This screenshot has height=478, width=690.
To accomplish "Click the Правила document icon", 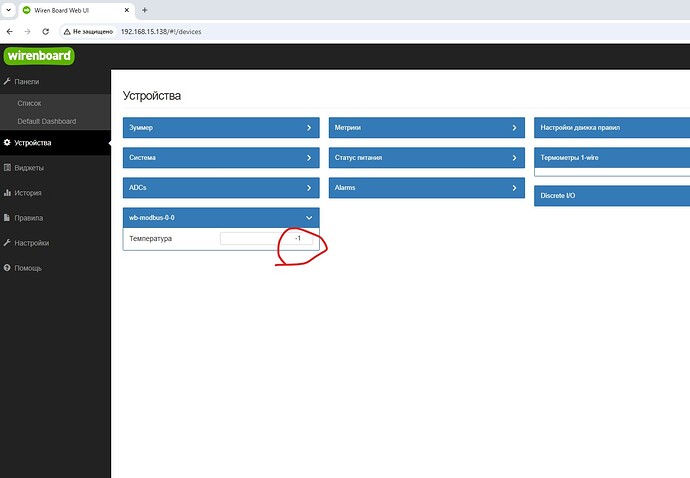I will [x=7, y=218].
